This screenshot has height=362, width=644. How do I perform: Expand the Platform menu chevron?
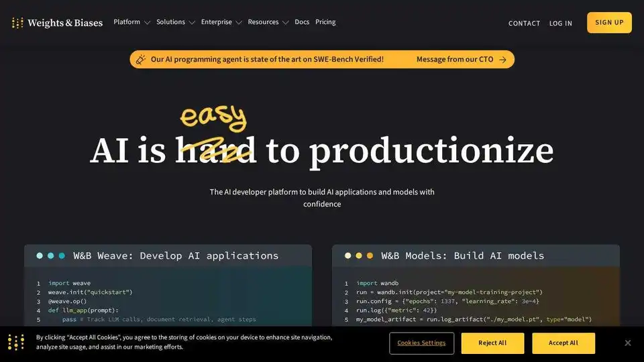click(147, 23)
